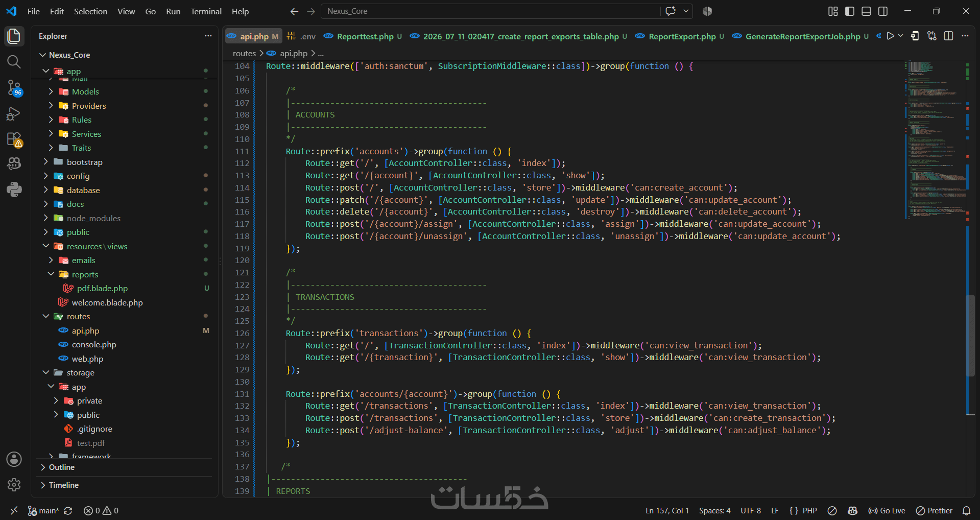The image size is (980, 520).
Task: Open web.php in the Explorer tree
Action: 87,359
